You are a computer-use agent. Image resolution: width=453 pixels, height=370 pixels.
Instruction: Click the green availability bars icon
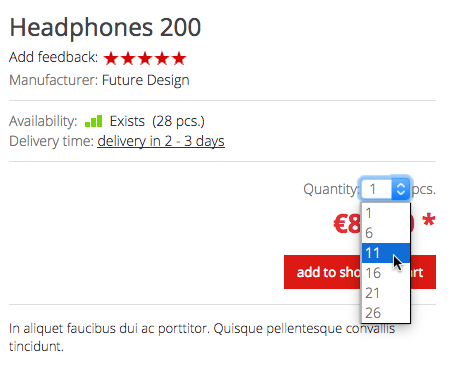coord(94,121)
